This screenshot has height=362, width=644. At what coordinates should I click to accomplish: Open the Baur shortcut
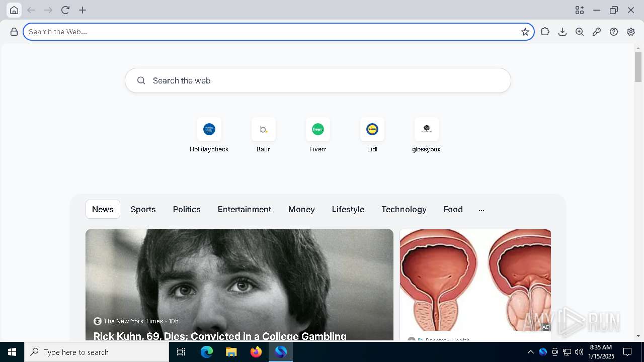(x=264, y=135)
